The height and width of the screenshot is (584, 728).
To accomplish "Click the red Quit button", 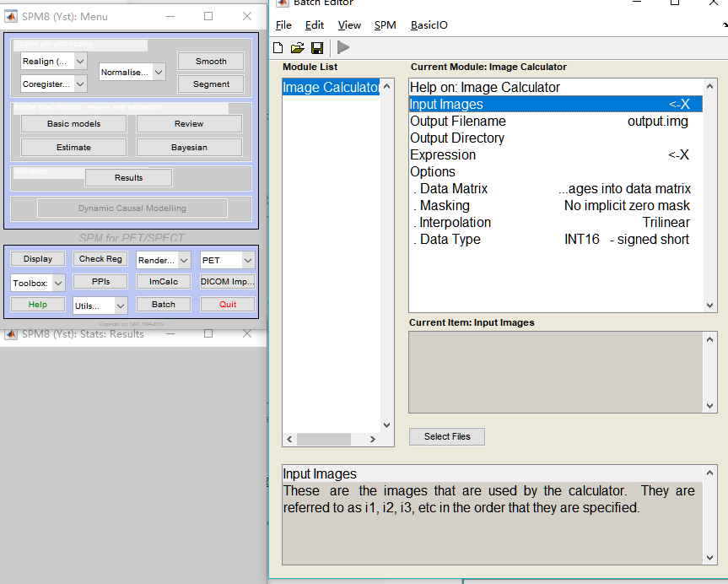I will click(x=228, y=305).
